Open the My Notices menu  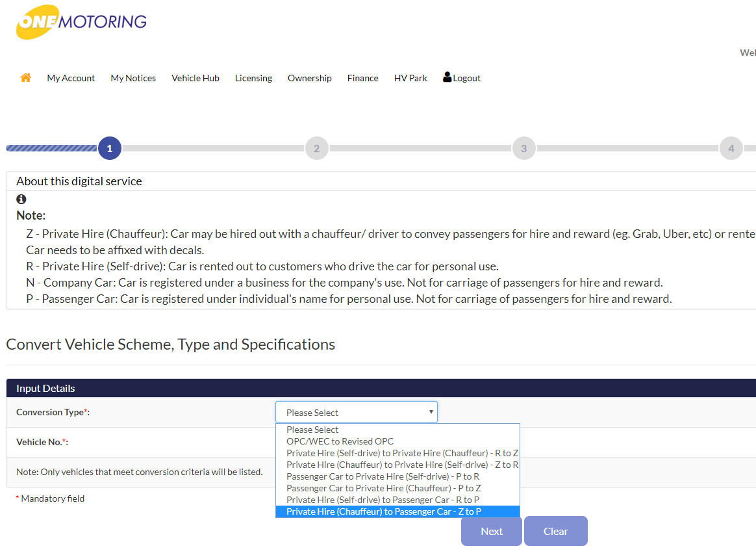click(133, 78)
